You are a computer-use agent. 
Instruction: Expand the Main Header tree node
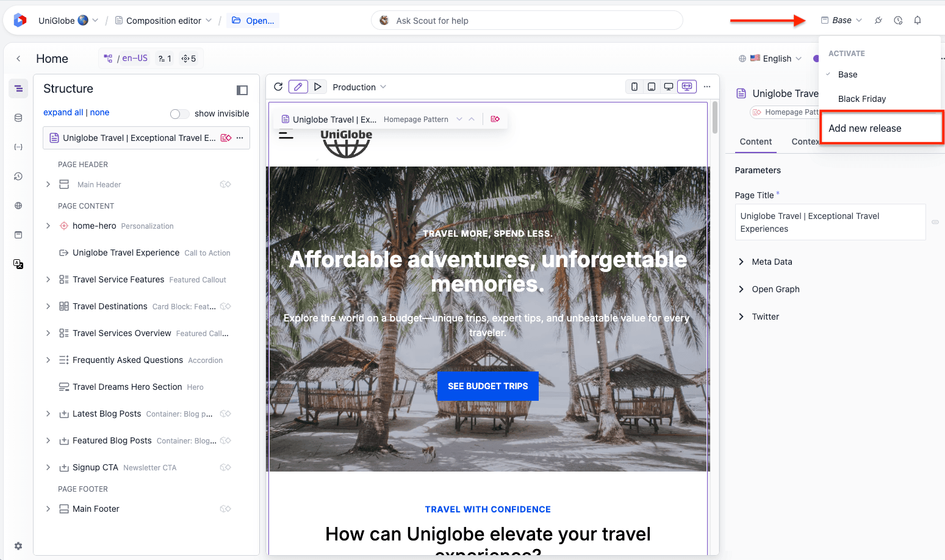tap(48, 184)
